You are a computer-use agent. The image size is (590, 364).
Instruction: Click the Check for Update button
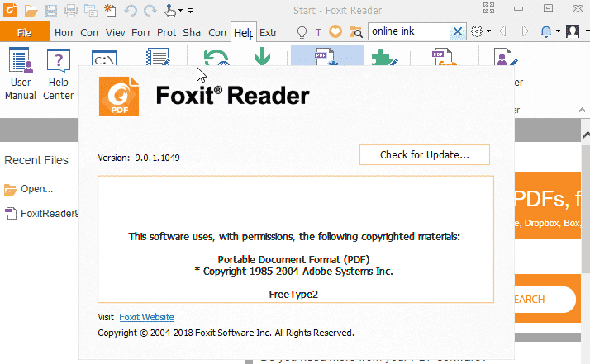pyautogui.click(x=424, y=155)
